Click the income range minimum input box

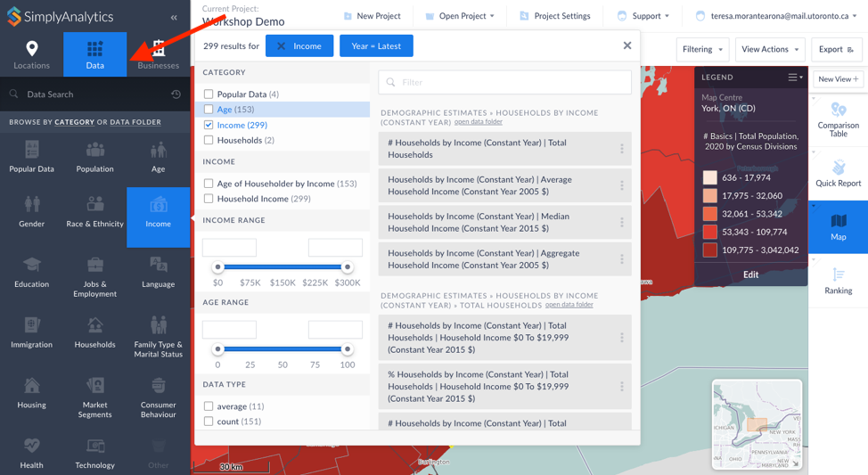[x=229, y=248]
